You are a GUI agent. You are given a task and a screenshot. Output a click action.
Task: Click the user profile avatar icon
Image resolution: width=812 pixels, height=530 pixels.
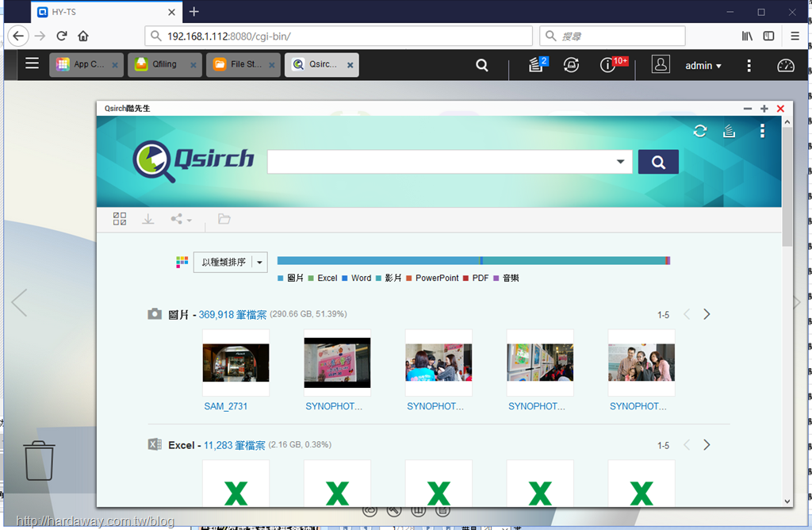661,64
